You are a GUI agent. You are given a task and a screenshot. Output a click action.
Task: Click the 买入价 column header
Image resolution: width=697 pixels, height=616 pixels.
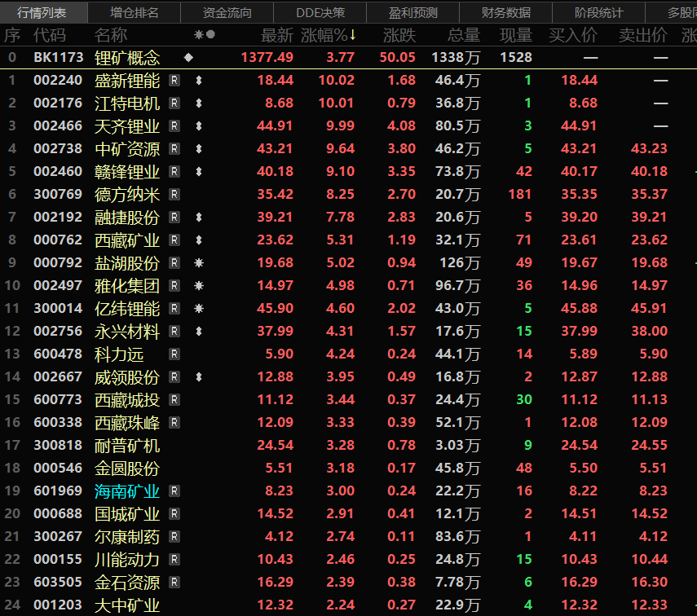point(573,35)
